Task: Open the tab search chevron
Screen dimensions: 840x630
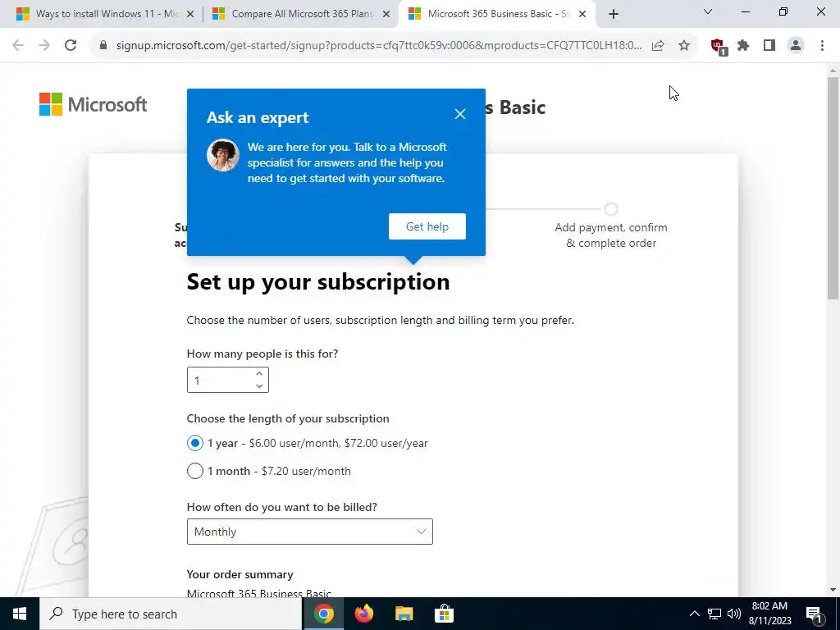Action: [708, 11]
